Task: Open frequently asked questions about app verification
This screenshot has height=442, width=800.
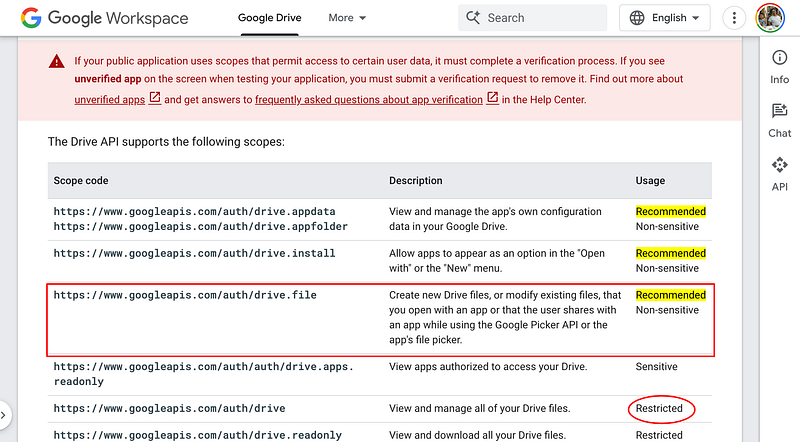Action: [x=369, y=99]
